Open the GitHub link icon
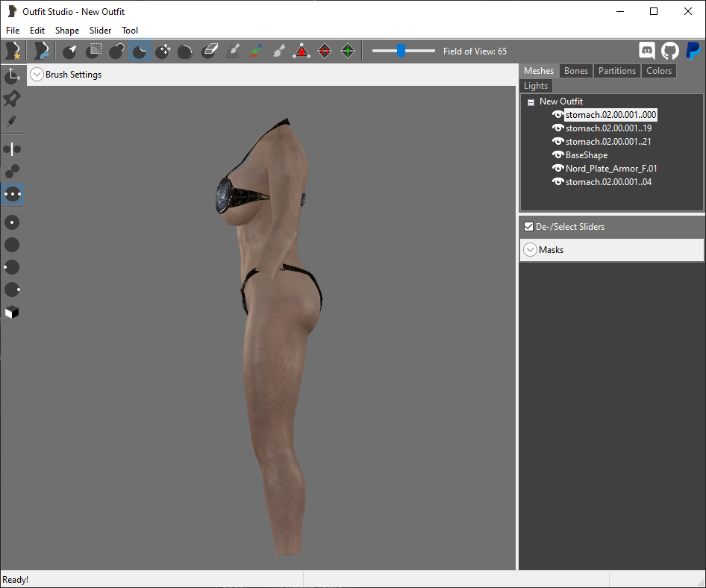706x588 pixels. click(x=670, y=51)
